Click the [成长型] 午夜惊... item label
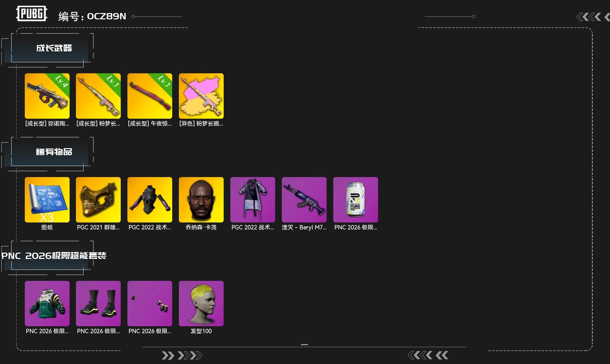Viewport: 610px width, 364px height. 150,123
